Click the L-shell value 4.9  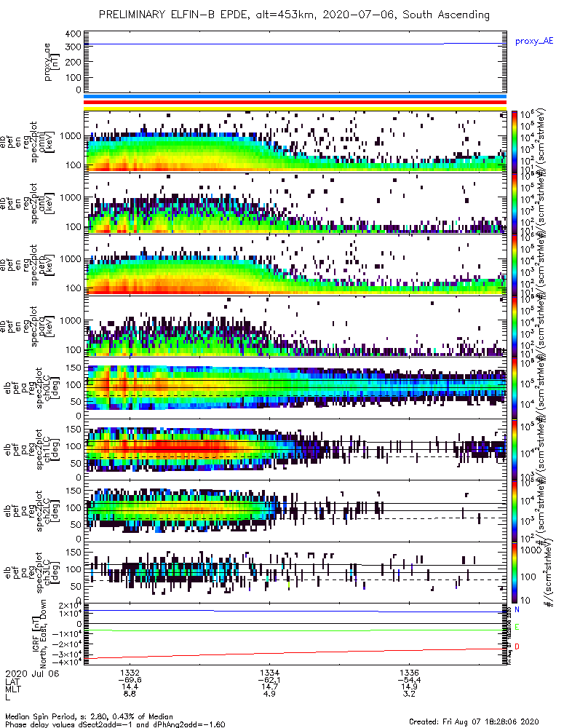(270, 694)
